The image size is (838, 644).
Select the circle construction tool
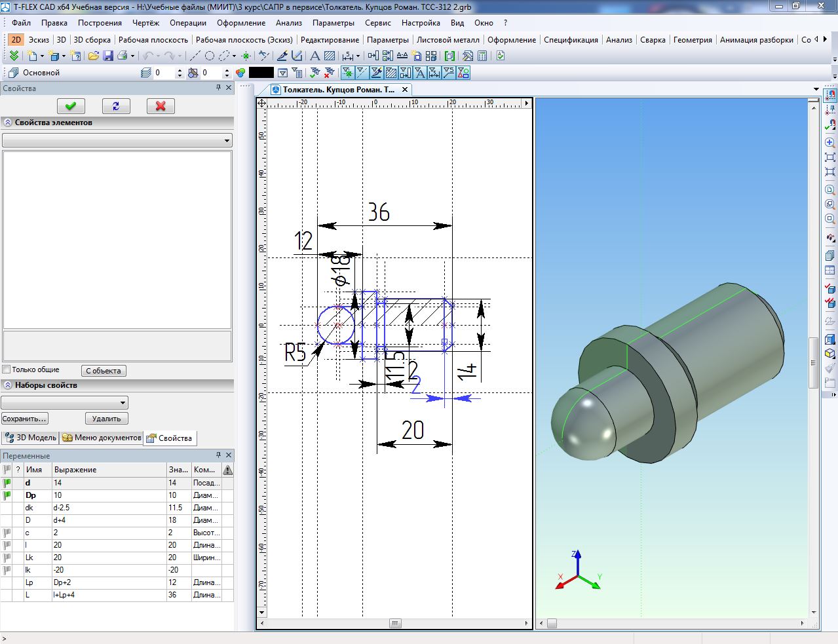click(x=210, y=56)
